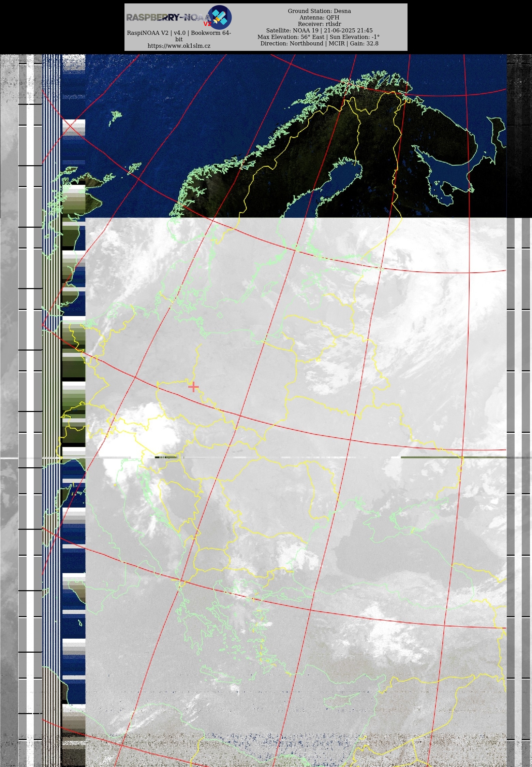The image size is (532, 767).
Task: Click the red ground station cross marker
Action: [193, 387]
